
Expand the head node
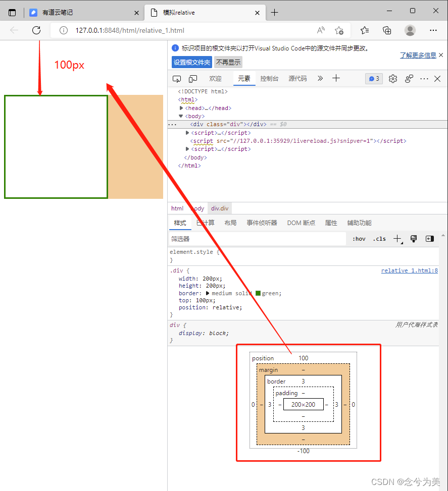pos(181,108)
